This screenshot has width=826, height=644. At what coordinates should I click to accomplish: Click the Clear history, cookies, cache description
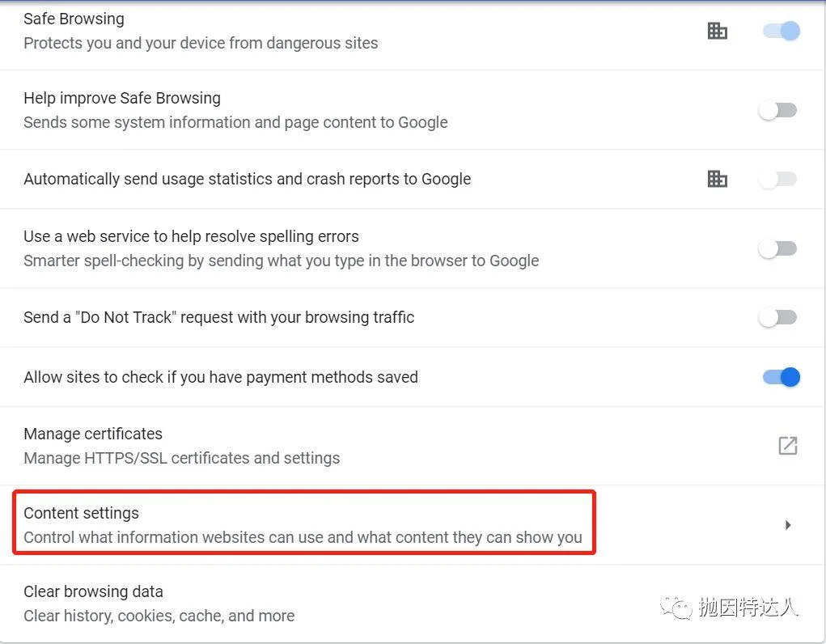point(159,616)
